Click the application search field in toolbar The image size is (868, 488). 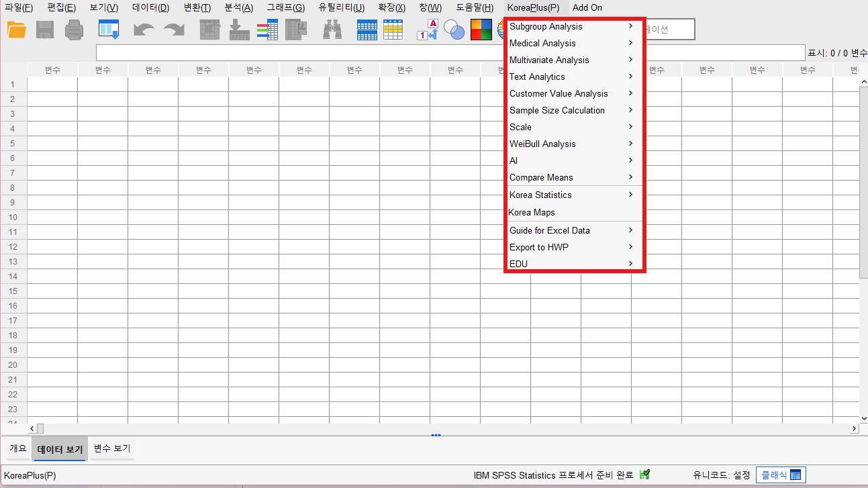(x=669, y=30)
